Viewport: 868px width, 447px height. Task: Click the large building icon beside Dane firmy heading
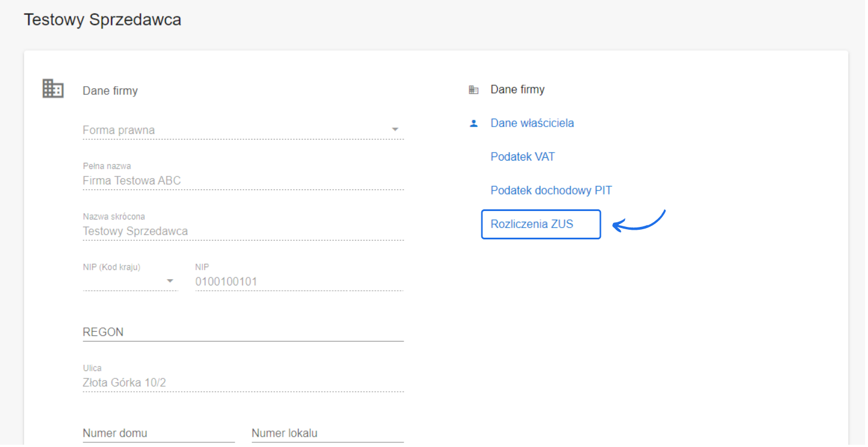[x=53, y=88]
